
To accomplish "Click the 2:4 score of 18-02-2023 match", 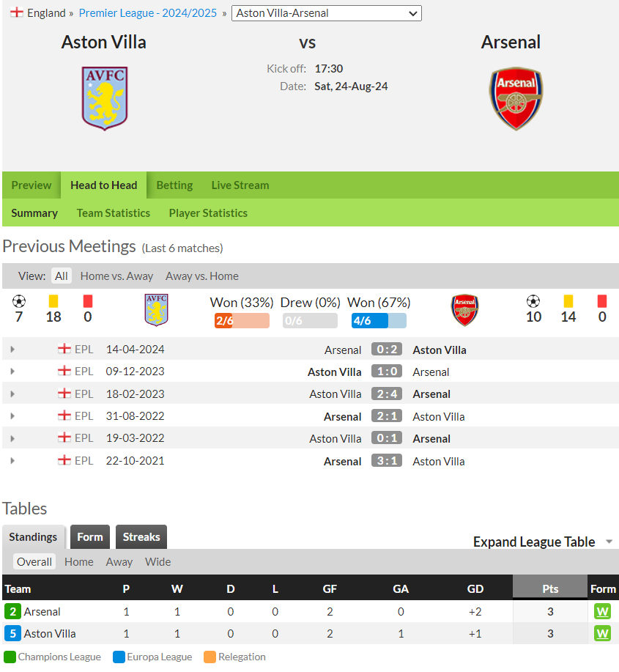I will 387,394.
